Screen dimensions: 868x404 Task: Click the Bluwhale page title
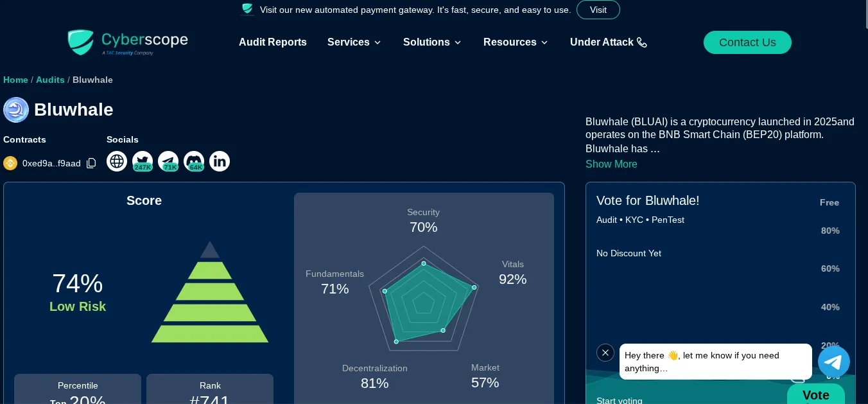(x=74, y=110)
